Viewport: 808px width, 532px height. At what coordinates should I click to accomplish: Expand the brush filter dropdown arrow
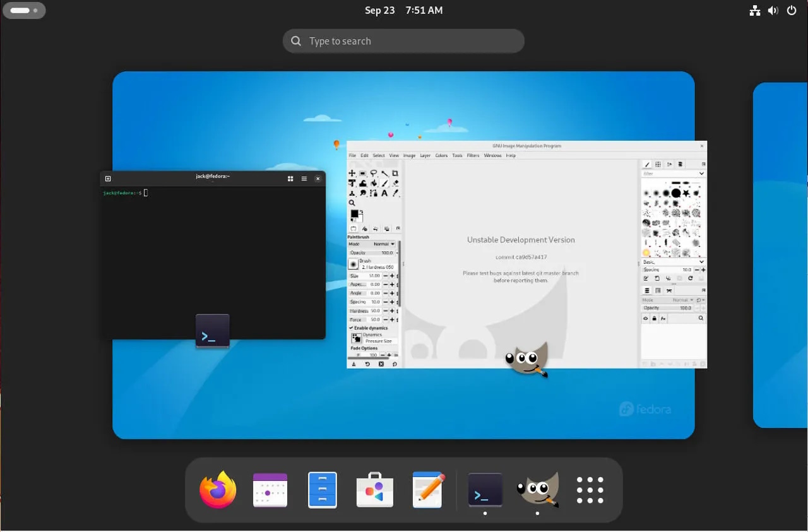click(x=701, y=174)
